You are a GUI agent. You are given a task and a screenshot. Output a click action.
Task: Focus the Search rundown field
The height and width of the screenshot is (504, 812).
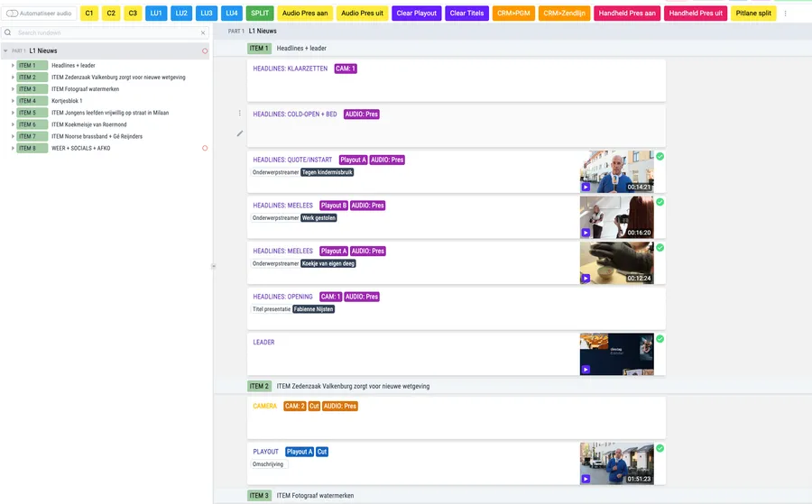point(106,32)
